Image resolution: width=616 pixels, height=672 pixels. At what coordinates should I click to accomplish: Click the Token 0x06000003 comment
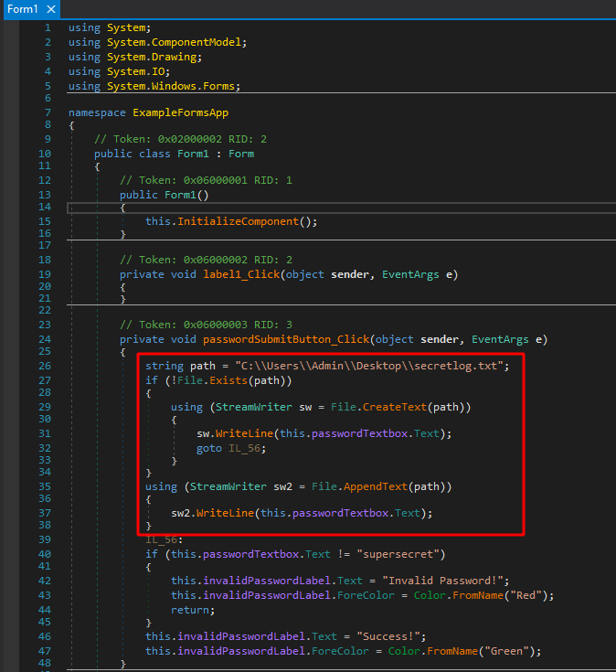[x=206, y=325]
